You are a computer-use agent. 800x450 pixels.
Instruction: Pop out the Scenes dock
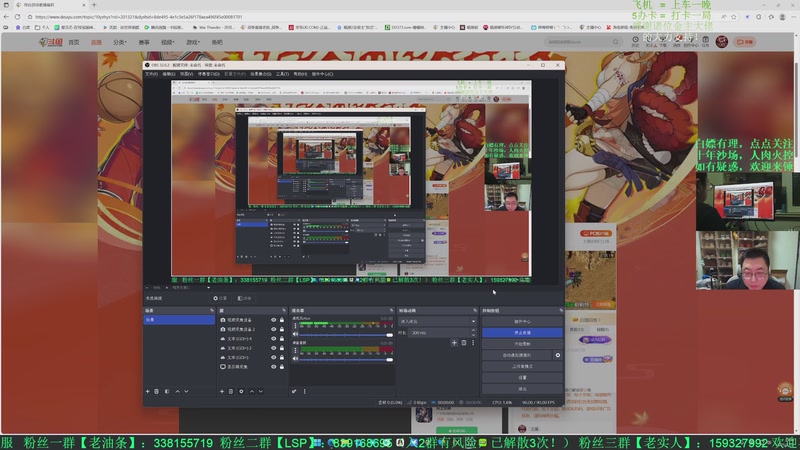[x=212, y=310]
